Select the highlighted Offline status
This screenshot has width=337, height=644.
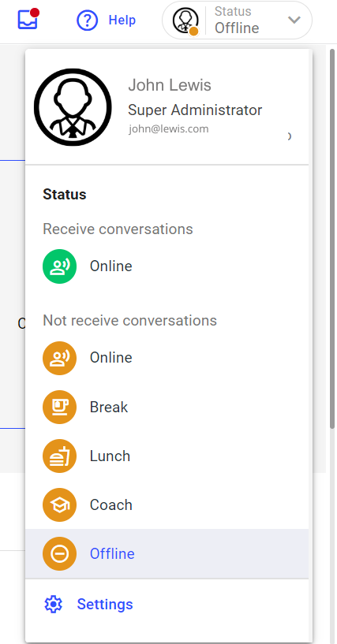pyautogui.click(x=167, y=553)
